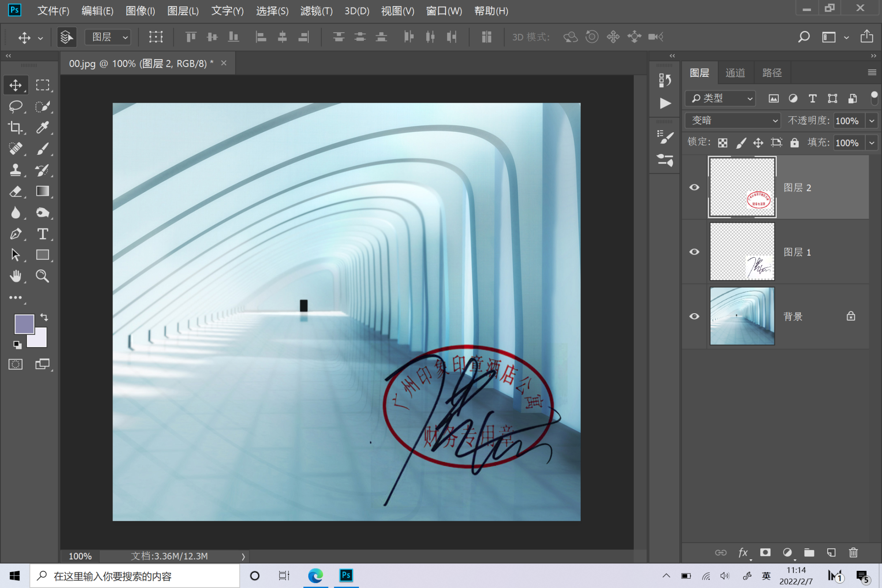The width and height of the screenshot is (882, 588).
Task: Select the Eraser tool
Action: click(15, 191)
